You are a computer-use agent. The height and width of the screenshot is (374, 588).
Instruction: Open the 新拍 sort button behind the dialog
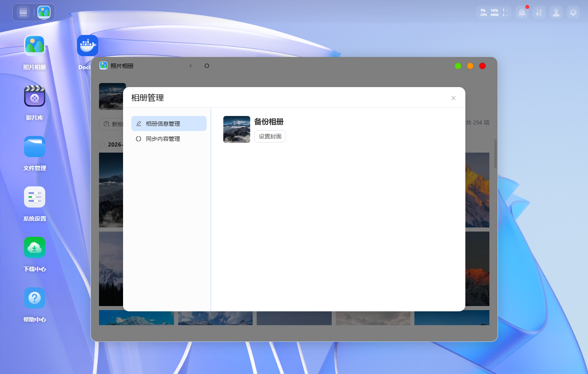coord(111,124)
